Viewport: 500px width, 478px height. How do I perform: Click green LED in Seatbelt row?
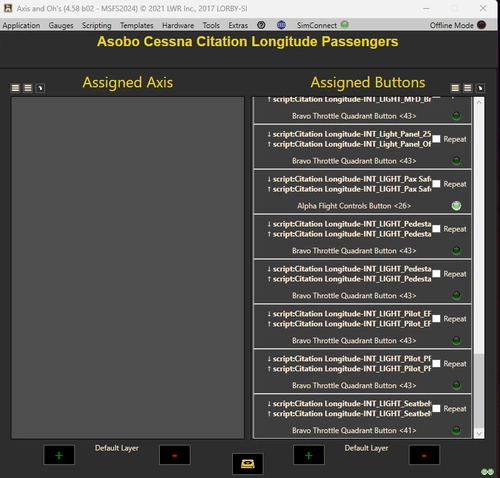pos(456,430)
